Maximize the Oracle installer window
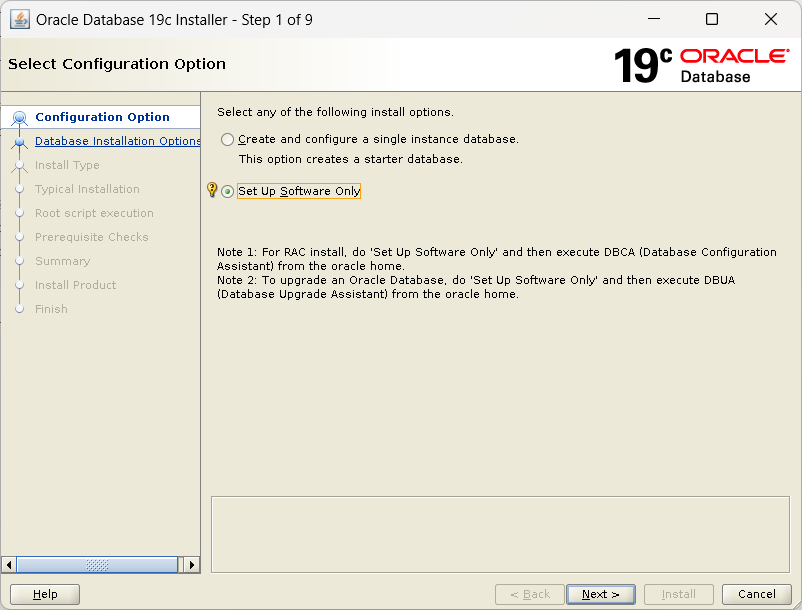 [711, 19]
